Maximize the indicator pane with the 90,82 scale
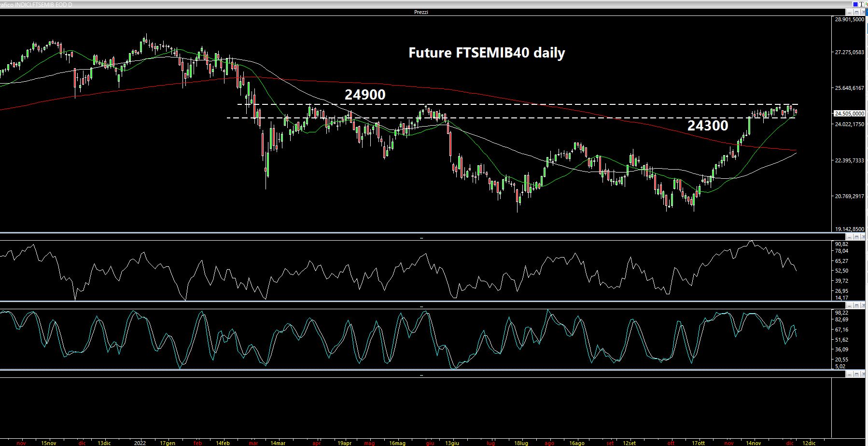Screen dimensions: 868x446 coord(856,237)
